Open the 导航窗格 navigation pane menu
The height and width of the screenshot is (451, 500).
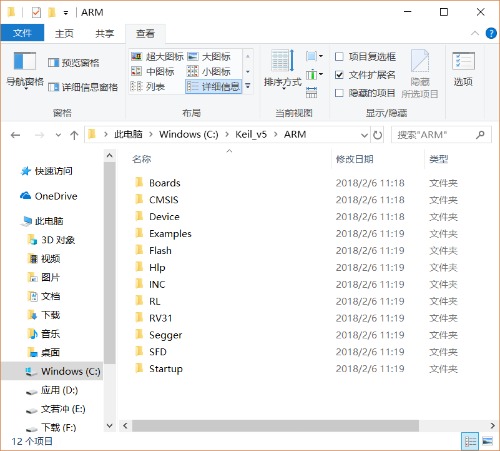click(x=25, y=70)
